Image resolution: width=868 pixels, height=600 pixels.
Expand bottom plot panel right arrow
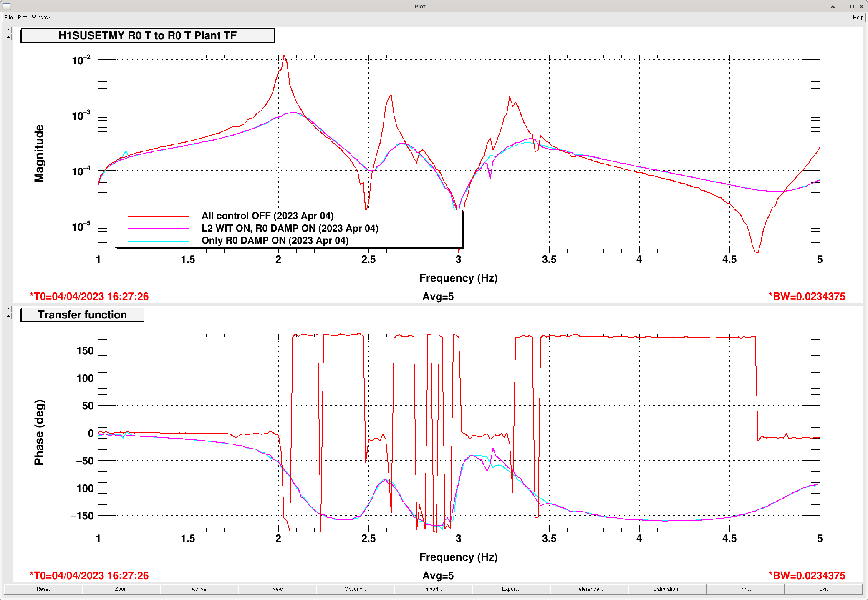[8, 309]
